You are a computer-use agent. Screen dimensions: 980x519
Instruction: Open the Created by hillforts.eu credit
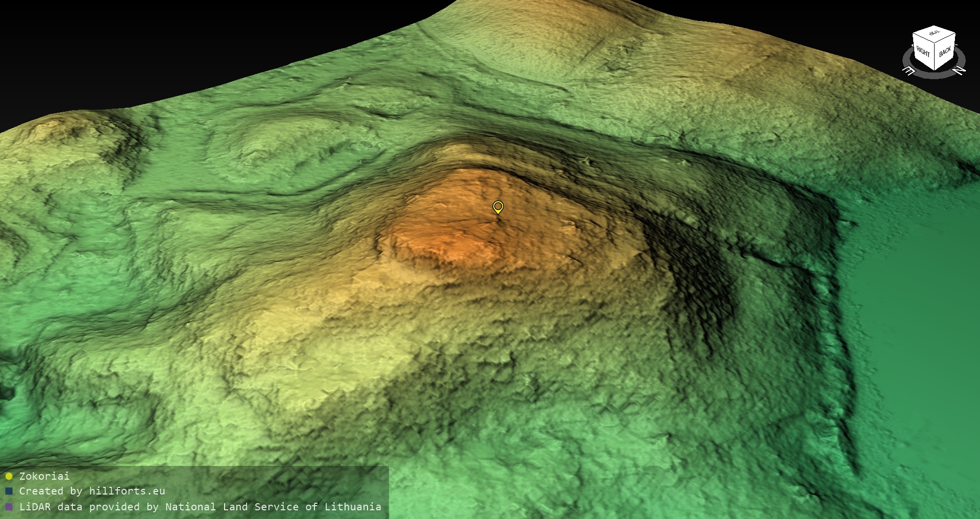92,491
